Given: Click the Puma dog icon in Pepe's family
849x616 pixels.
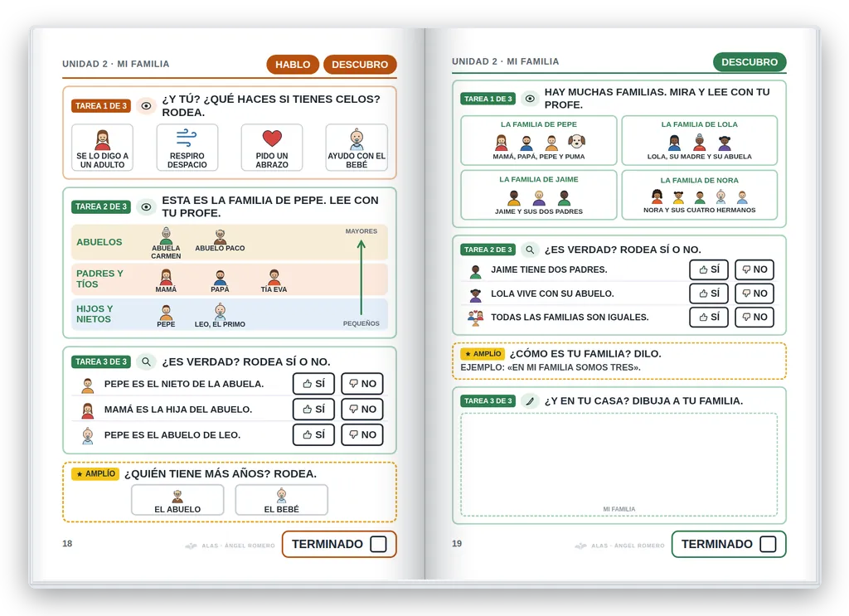Looking at the screenshot, I should click(577, 142).
